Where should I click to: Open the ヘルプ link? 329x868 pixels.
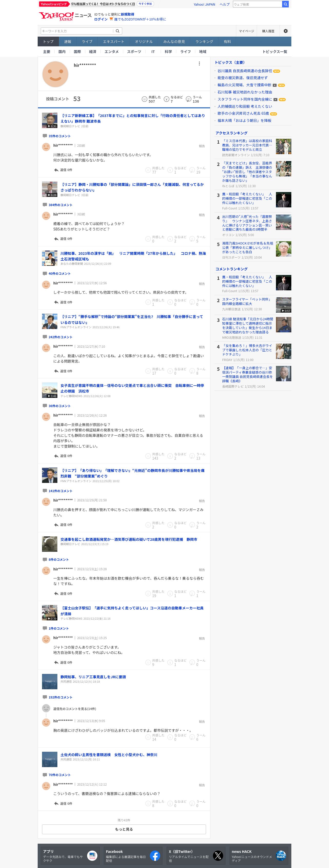click(224, 4)
